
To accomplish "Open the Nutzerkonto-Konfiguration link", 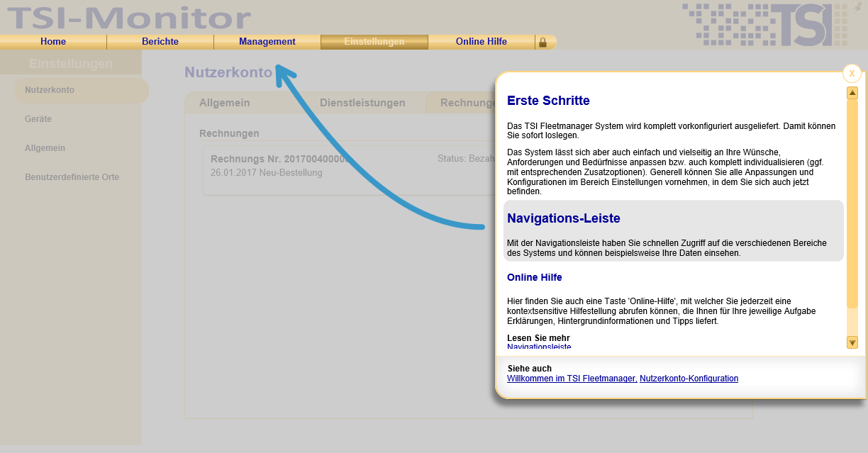I will [x=689, y=379].
